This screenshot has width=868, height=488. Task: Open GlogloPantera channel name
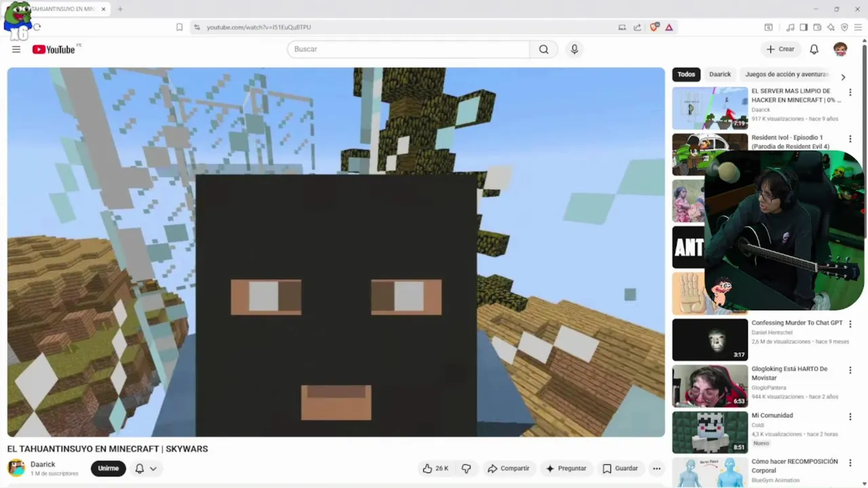[x=770, y=388]
